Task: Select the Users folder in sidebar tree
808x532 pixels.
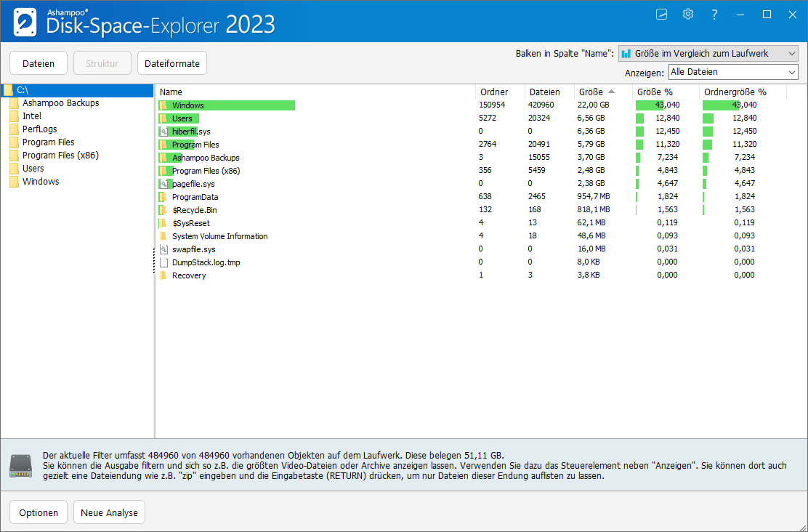Action: coord(33,168)
